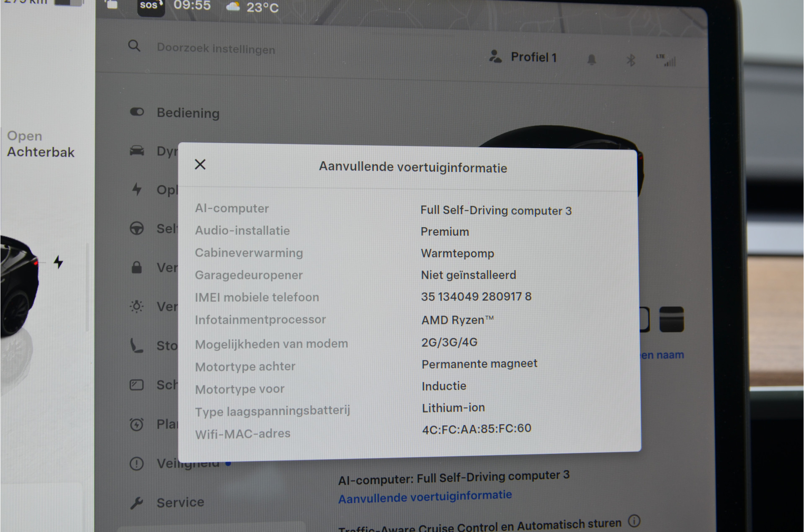This screenshot has width=804, height=532.
Task: Tap the dark card icon right of dialog
Action: 671,319
